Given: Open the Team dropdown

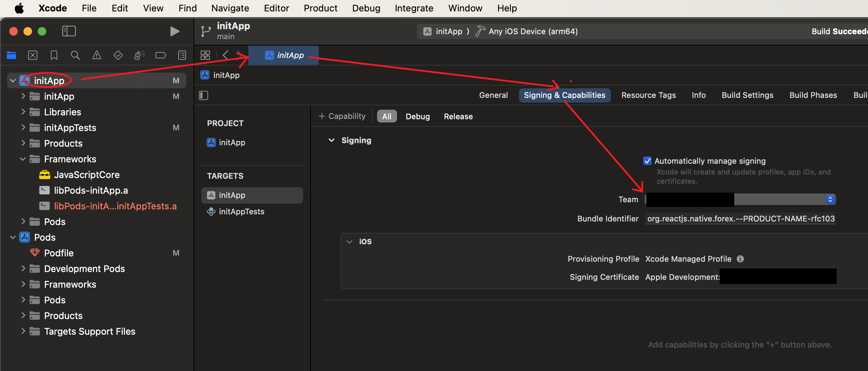Looking at the screenshot, I should click(740, 199).
